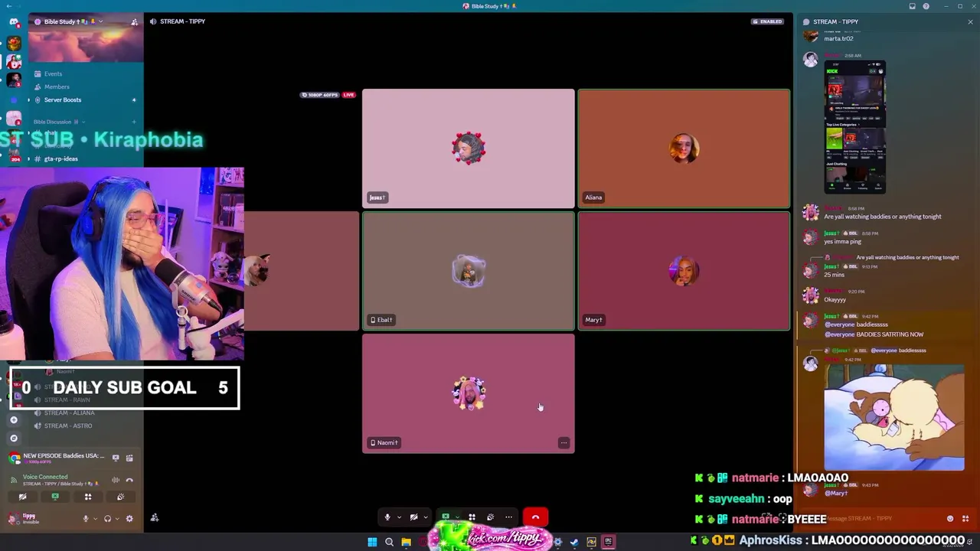Toggle noise suppression waveform icon
This screenshot has width=980, height=551.
[116, 480]
